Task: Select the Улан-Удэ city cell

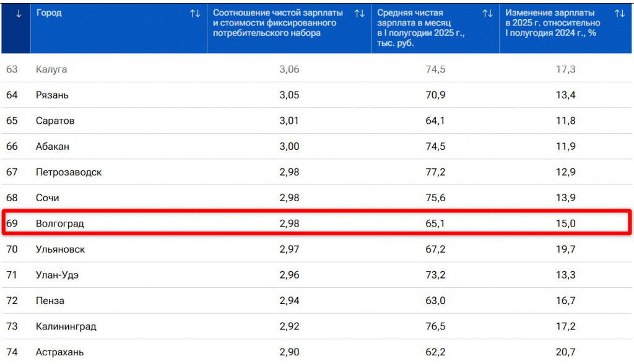Action: pyautogui.click(x=57, y=275)
